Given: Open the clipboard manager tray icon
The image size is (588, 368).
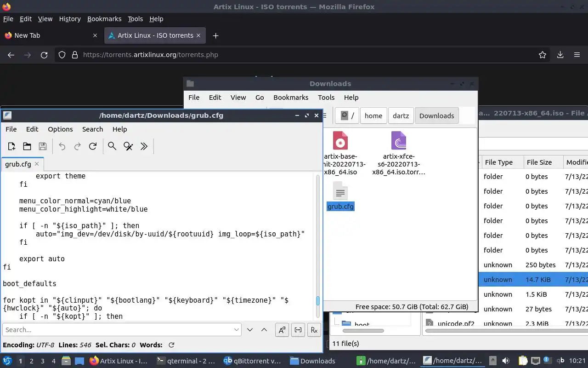Looking at the screenshot, I should (x=523, y=361).
